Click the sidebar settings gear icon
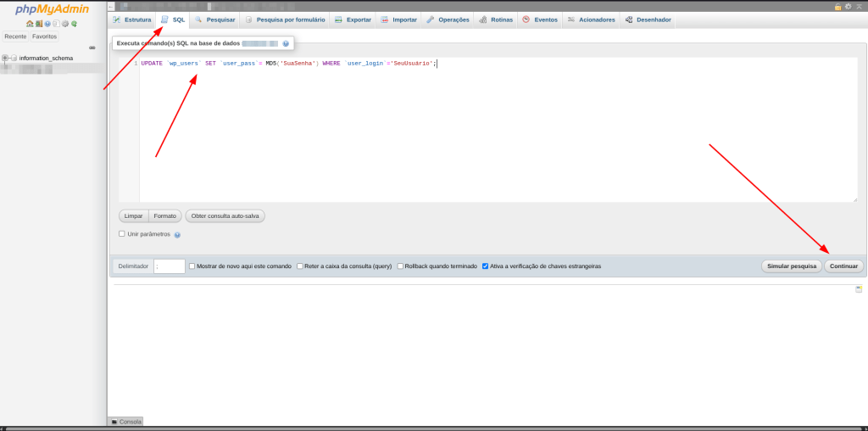The height and width of the screenshot is (431, 868). (65, 23)
